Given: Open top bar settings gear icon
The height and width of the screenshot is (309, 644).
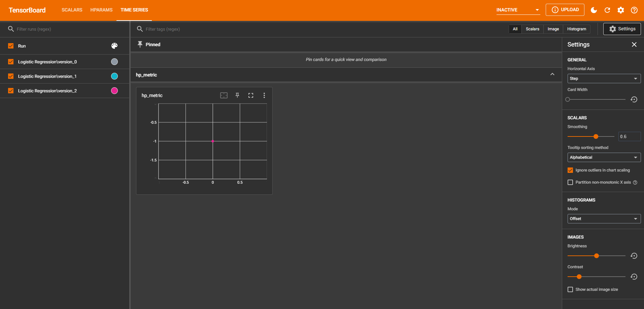Looking at the screenshot, I should click(621, 10).
